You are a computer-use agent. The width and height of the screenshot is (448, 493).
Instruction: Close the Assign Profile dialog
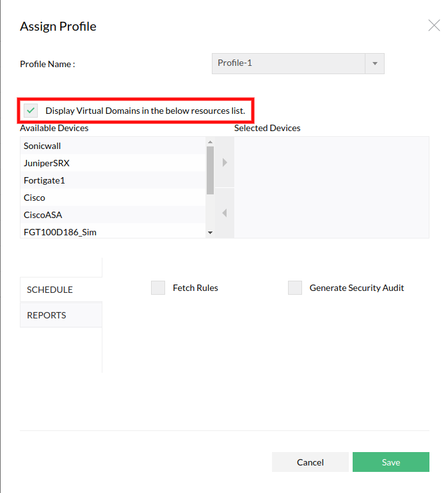(433, 26)
